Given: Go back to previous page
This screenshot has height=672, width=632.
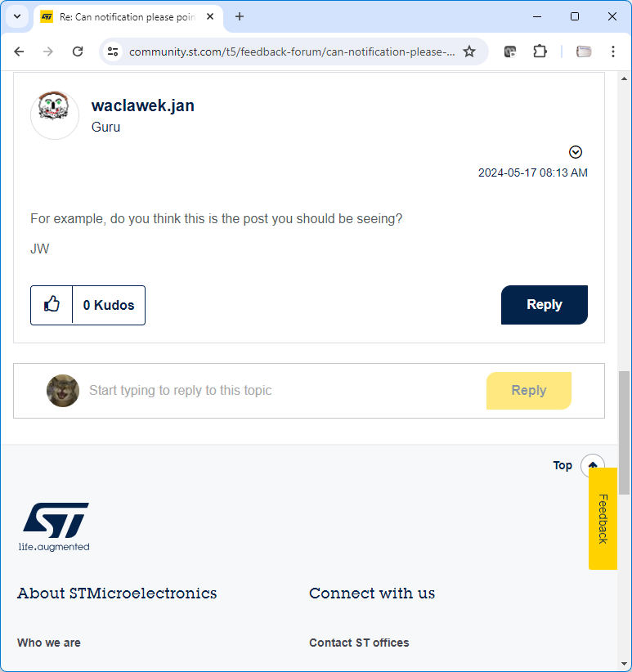Looking at the screenshot, I should (20, 52).
